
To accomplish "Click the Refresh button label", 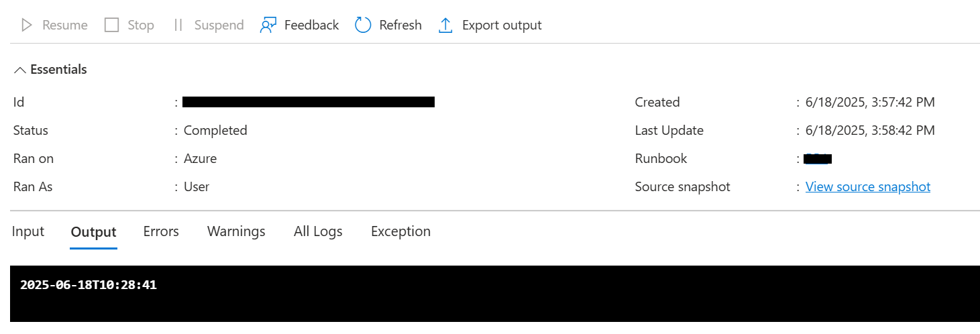I will 400,25.
